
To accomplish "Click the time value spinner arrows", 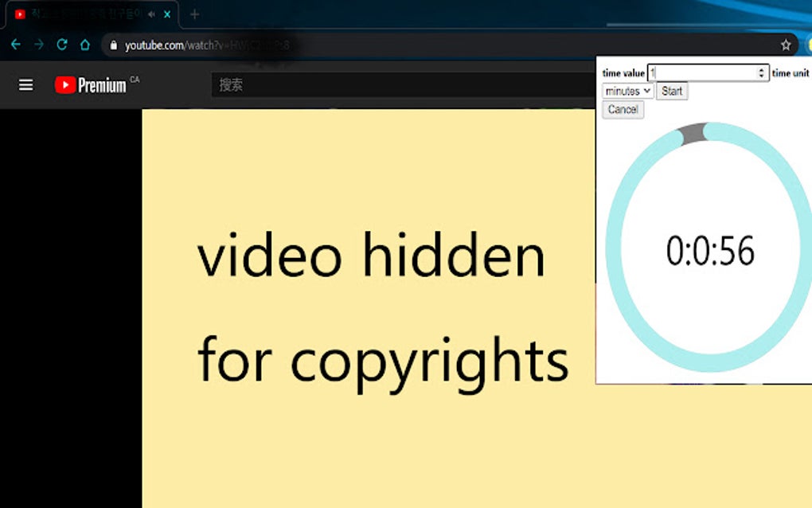I will (761, 73).
